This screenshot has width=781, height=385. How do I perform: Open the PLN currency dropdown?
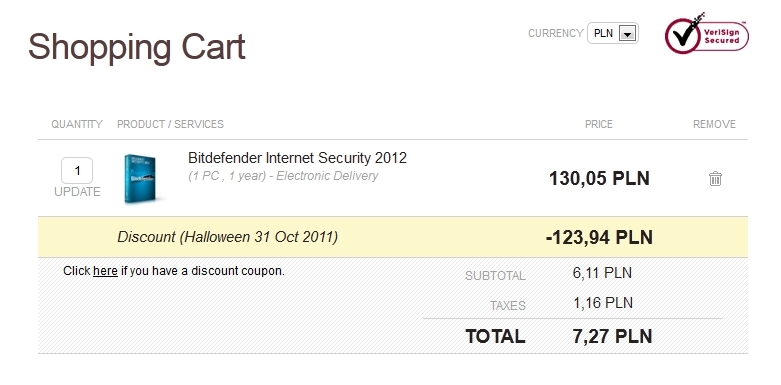click(613, 33)
